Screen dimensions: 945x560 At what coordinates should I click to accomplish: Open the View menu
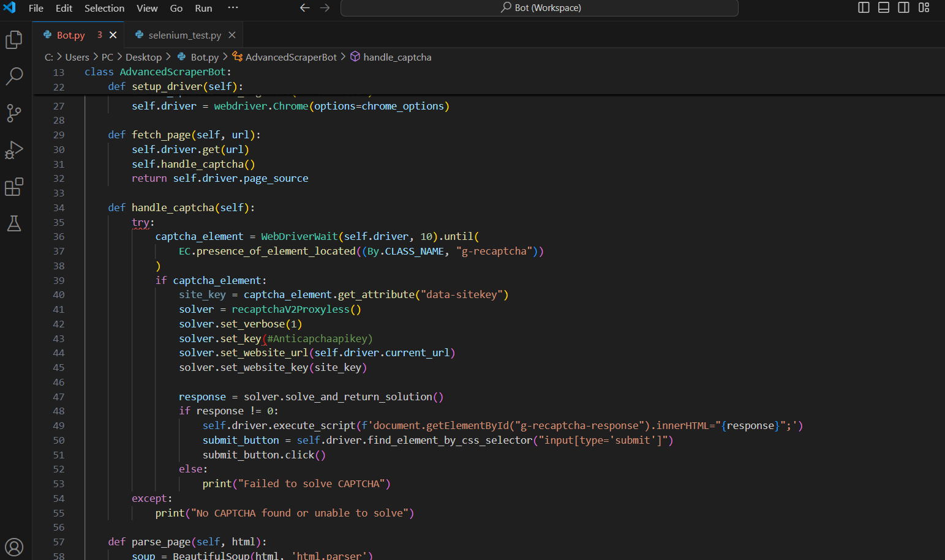[147, 8]
